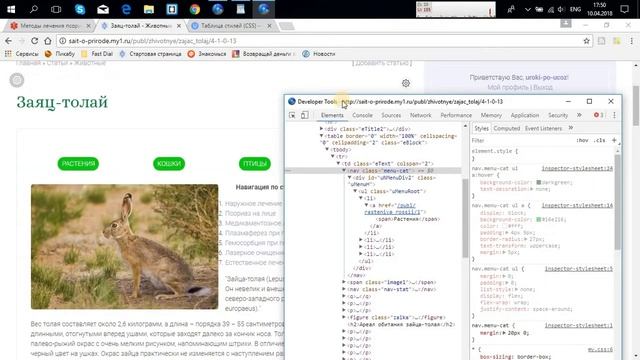Switch to the Performance tab
Viewport: 640px width, 360px height.
coord(456,116)
